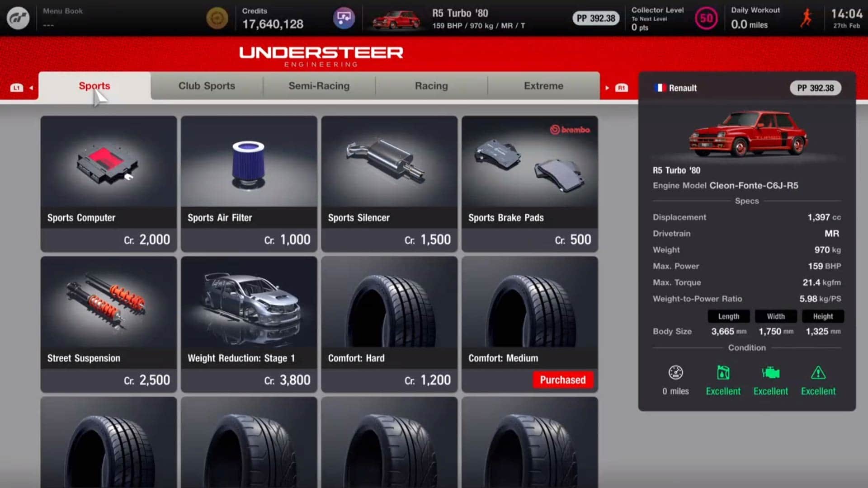The height and width of the screenshot is (488, 868).
Task: Purchase the Sports Brake Pads
Action: click(529, 183)
